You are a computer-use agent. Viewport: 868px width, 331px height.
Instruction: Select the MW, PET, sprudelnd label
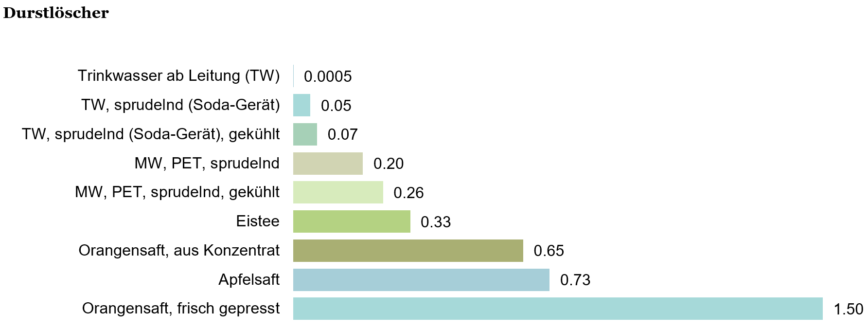[x=207, y=164]
